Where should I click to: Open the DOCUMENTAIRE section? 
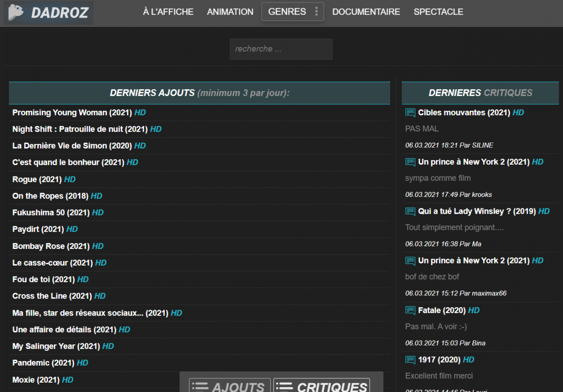pos(366,12)
